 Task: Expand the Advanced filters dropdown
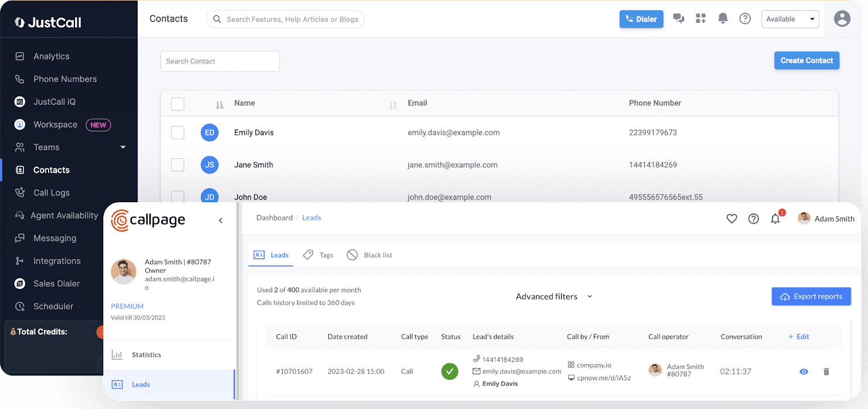(553, 296)
